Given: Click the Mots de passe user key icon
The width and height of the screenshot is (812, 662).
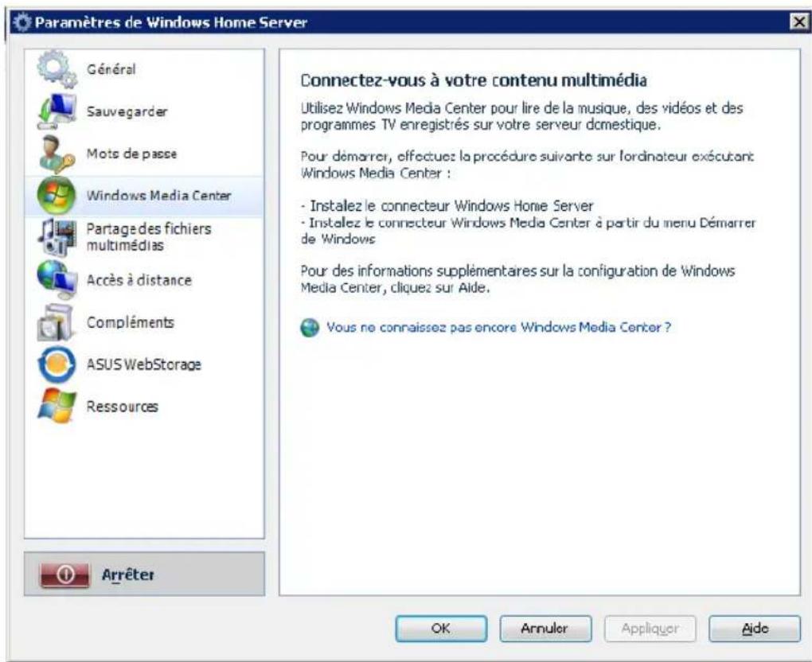Looking at the screenshot, I should pyautogui.click(x=57, y=154).
